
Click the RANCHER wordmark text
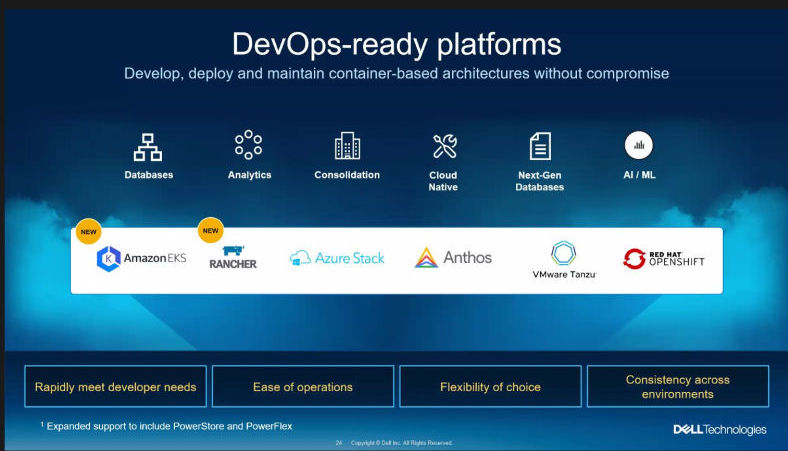click(x=233, y=264)
